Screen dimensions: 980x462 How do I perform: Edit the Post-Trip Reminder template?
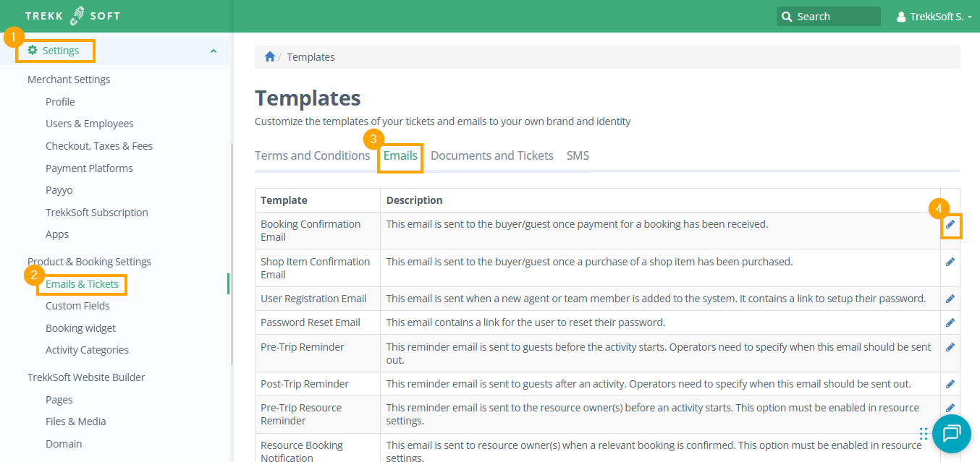(x=950, y=384)
